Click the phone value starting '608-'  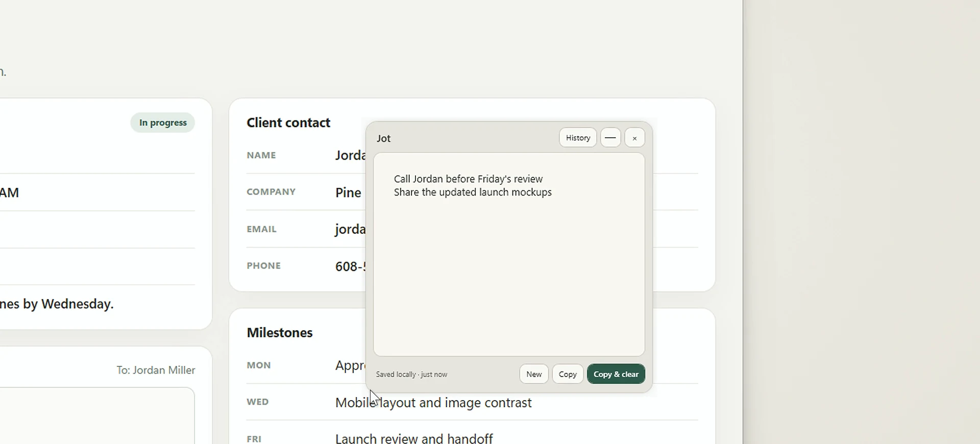coord(350,266)
